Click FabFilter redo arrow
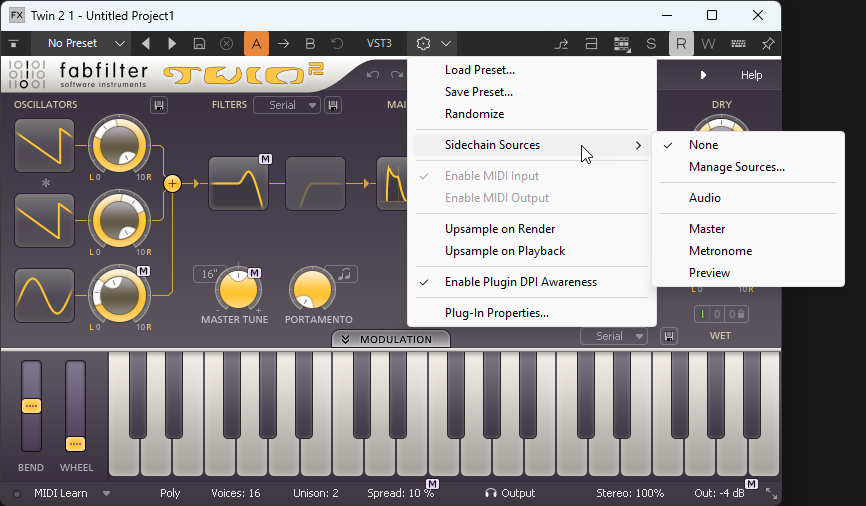 [397, 75]
